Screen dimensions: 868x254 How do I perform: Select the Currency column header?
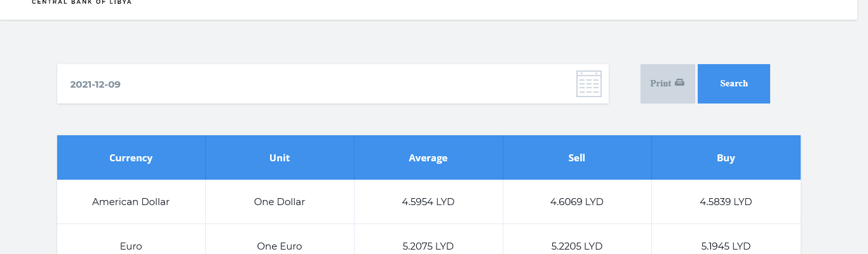point(131,158)
